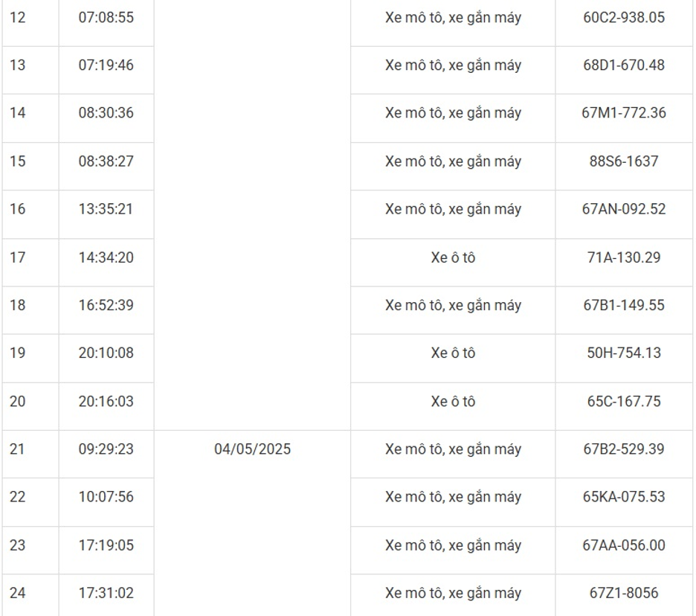The height and width of the screenshot is (616, 696).
Task: Select license plate 88S6-1637
Action: click(x=624, y=161)
